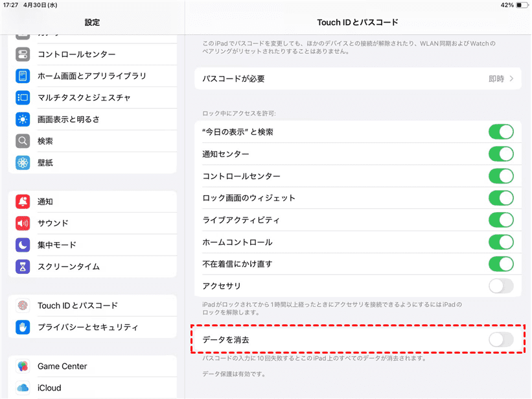Open Privacy & Security (プライバシーとセキュリティ) settings
The width and height of the screenshot is (532, 399).
click(92, 327)
